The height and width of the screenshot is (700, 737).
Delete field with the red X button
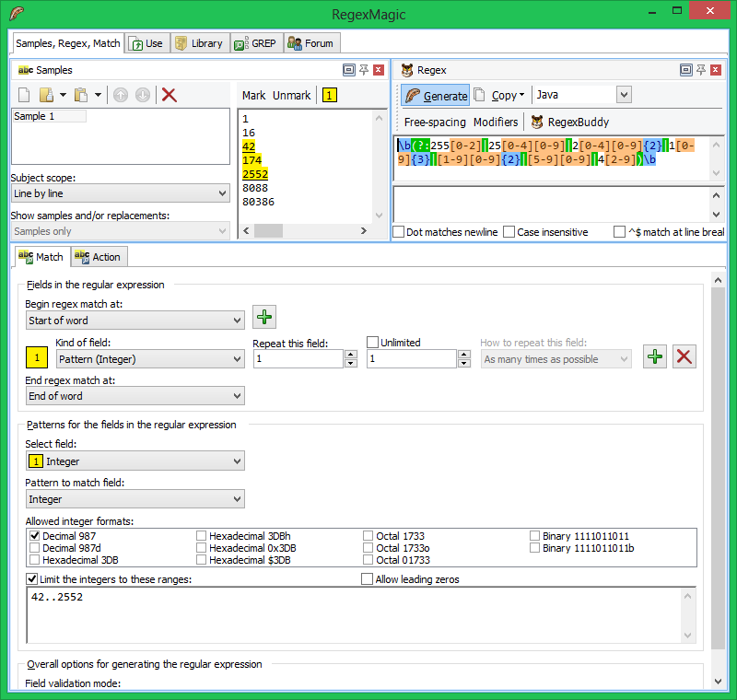coord(684,356)
